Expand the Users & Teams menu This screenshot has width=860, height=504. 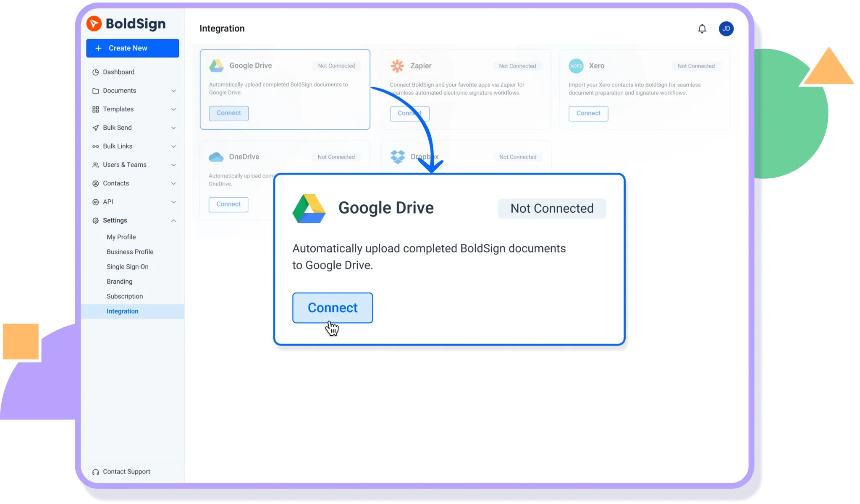[x=173, y=165]
